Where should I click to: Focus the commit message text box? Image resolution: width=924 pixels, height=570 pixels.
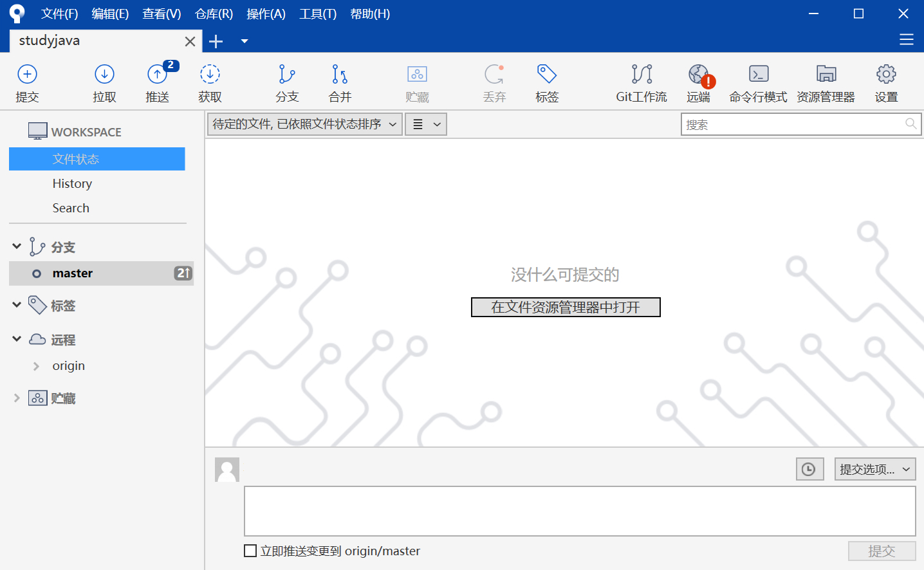click(x=580, y=511)
